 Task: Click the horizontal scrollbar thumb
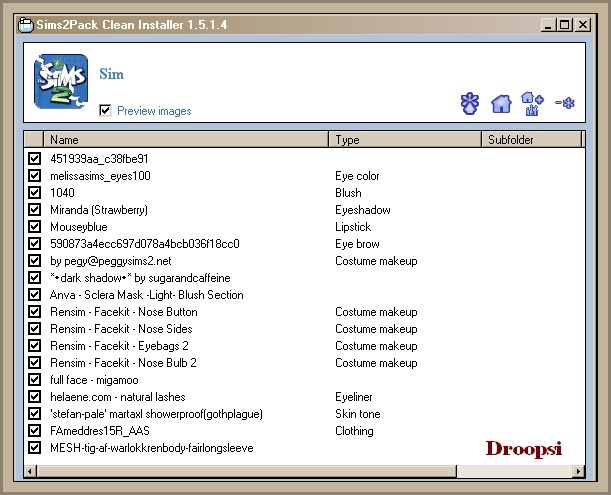(246, 471)
